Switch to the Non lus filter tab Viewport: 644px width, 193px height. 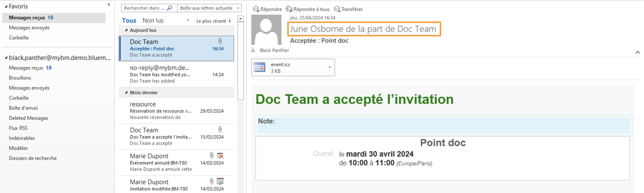(x=153, y=21)
